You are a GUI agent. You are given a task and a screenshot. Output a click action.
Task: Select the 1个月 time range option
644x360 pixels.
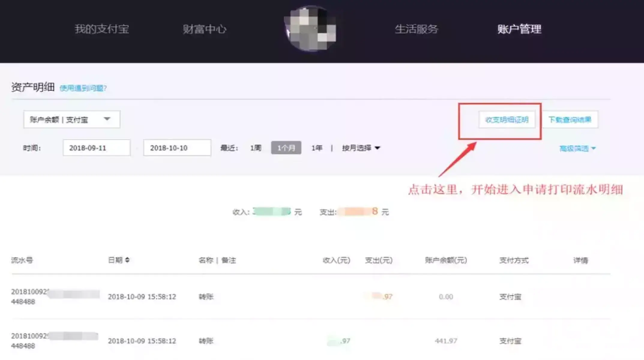286,147
